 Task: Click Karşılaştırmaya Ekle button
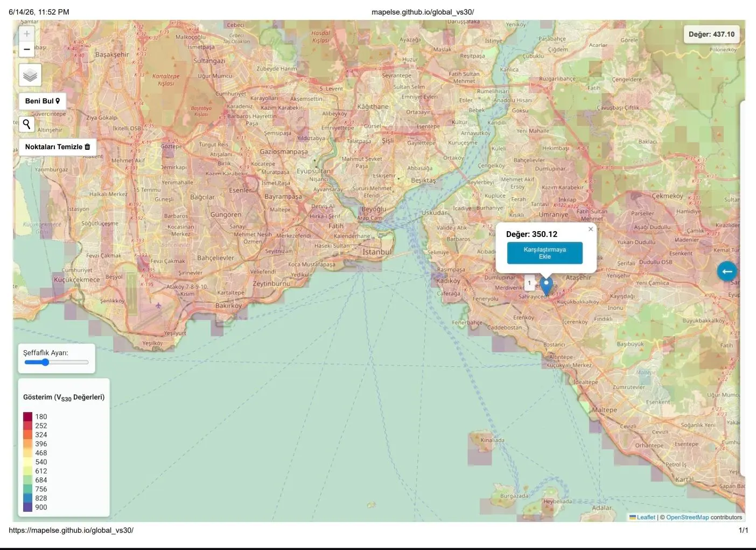pyautogui.click(x=545, y=253)
